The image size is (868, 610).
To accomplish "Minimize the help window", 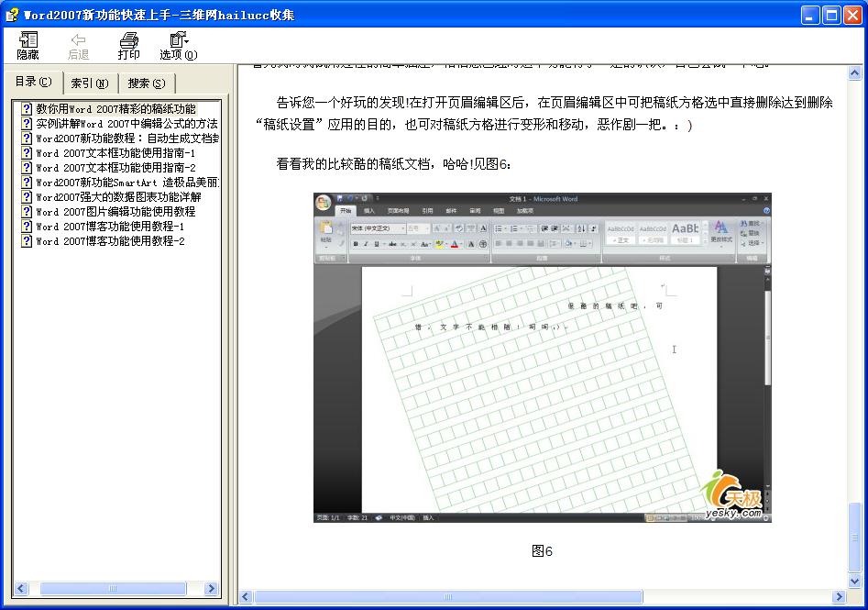I will 810,15.
